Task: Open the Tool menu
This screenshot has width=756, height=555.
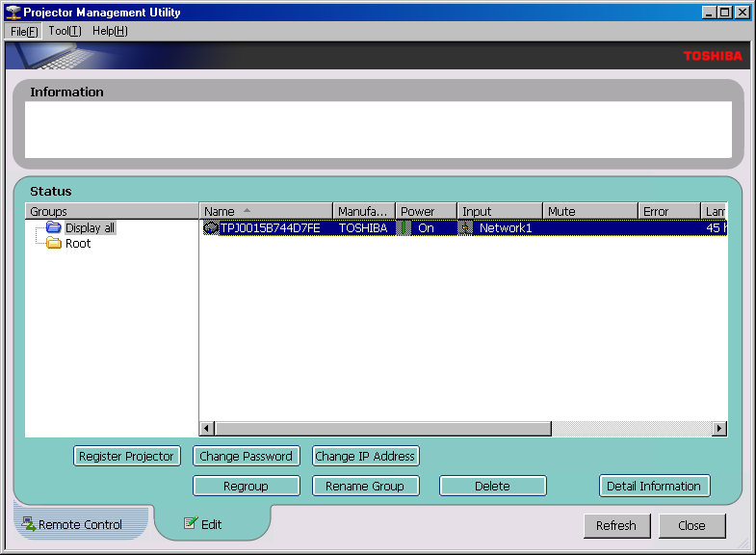Action: [65, 32]
